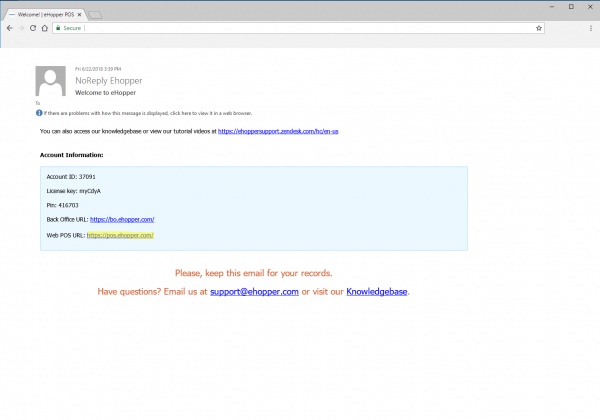Open a new browser tab
Image resolution: width=600 pixels, height=420 pixels.
(x=95, y=15)
